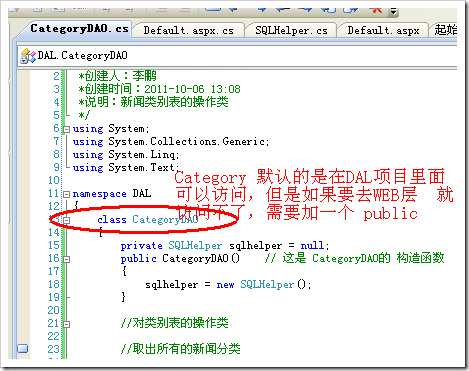Click the text 'using System.Collections.Generic;'
Image resolution: width=469 pixels, height=371 pixels.
pos(171,142)
